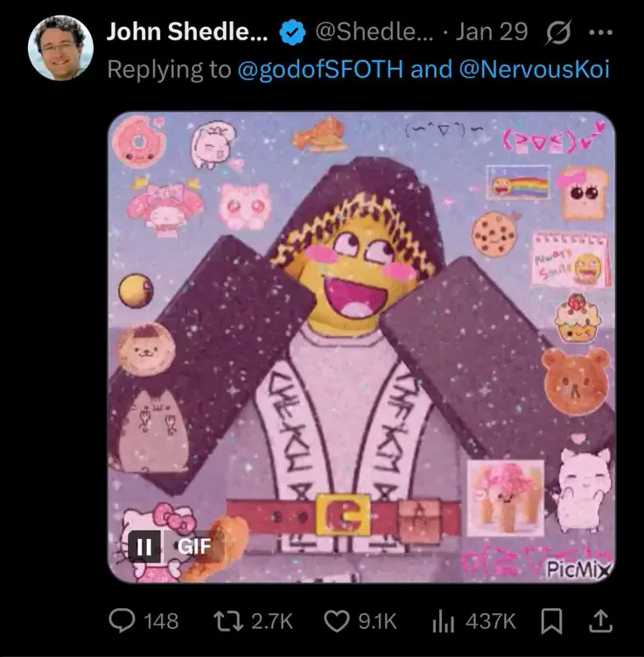The width and height of the screenshot is (644, 657).
Task: Click the reply speech bubble icon
Action: [122, 621]
